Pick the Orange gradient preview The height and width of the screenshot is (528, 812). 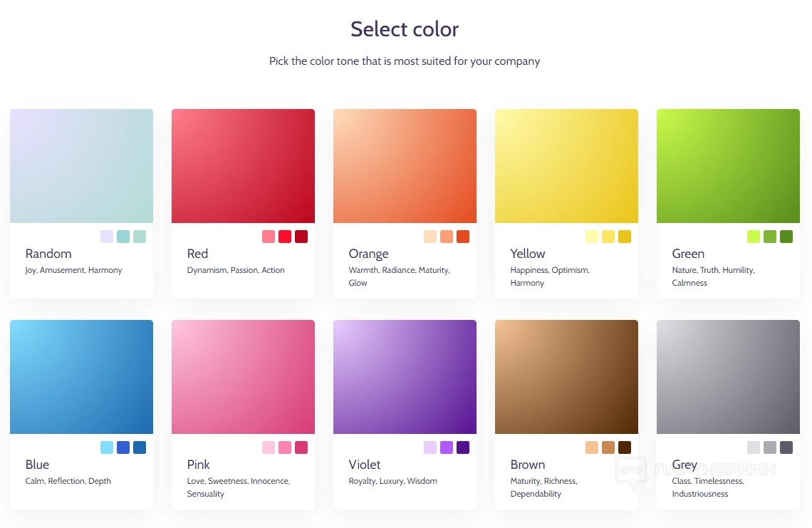(405, 166)
